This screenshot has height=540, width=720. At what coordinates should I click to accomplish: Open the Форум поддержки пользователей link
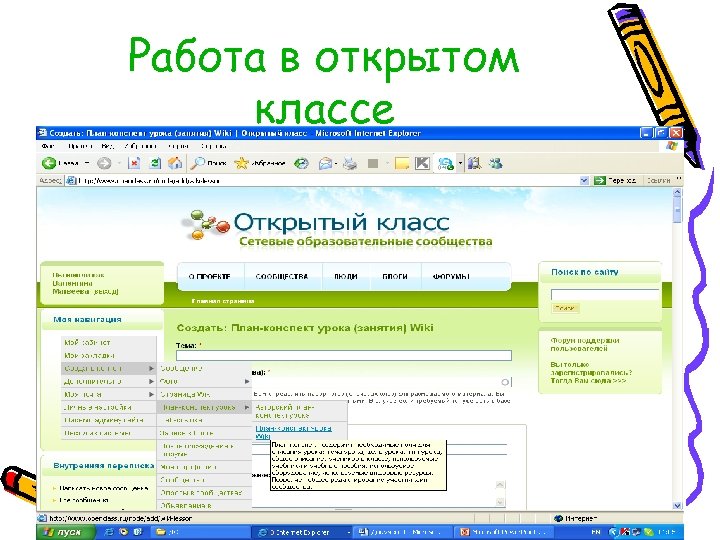pyautogui.click(x=585, y=344)
